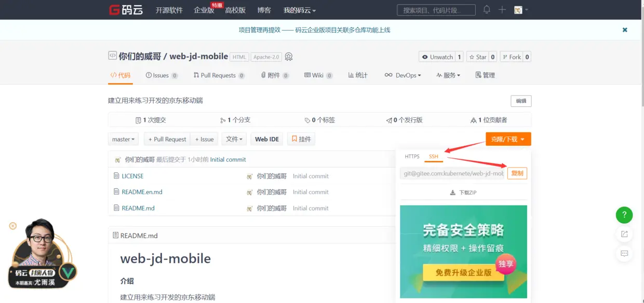The width and height of the screenshot is (644, 303).
Task: Open 开源软件 in the top navigation
Action: 169,10
